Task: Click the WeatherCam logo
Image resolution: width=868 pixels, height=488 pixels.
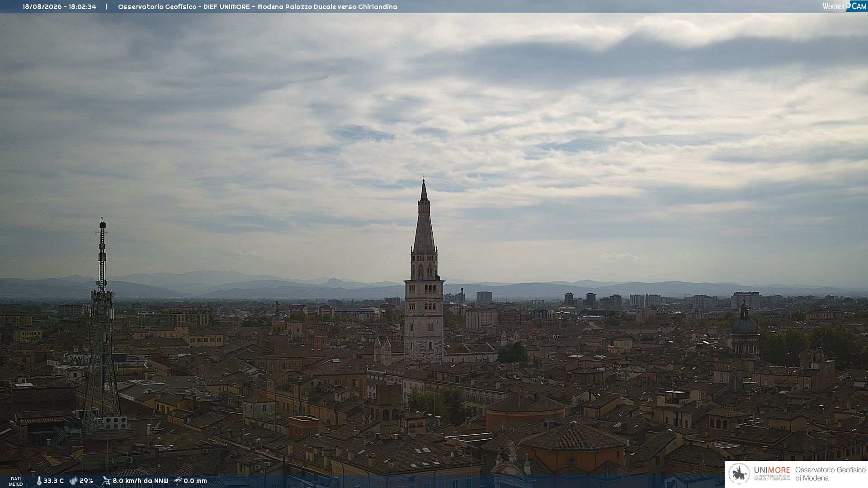Action: click(x=844, y=6)
